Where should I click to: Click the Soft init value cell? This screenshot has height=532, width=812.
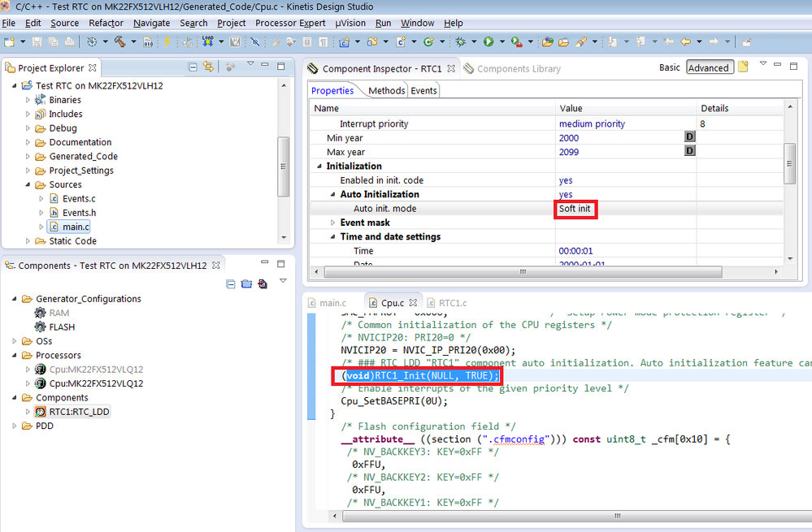click(575, 209)
